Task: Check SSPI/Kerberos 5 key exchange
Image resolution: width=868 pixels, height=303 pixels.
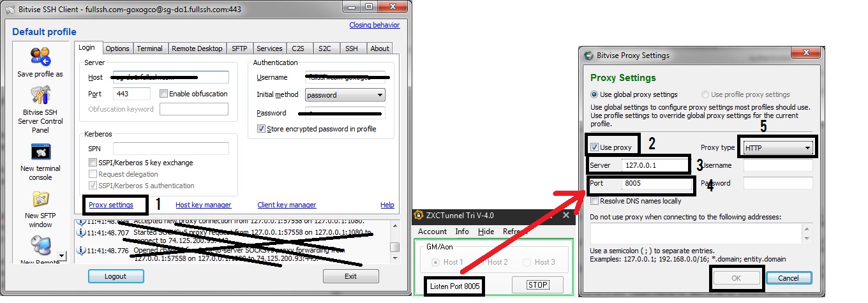Action: click(x=93, y=163)
